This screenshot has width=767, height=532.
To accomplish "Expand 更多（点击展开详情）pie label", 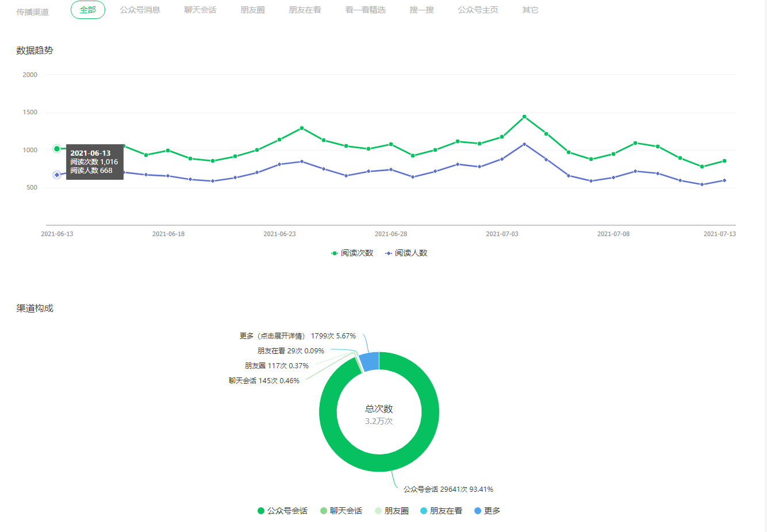I will 298,336.
